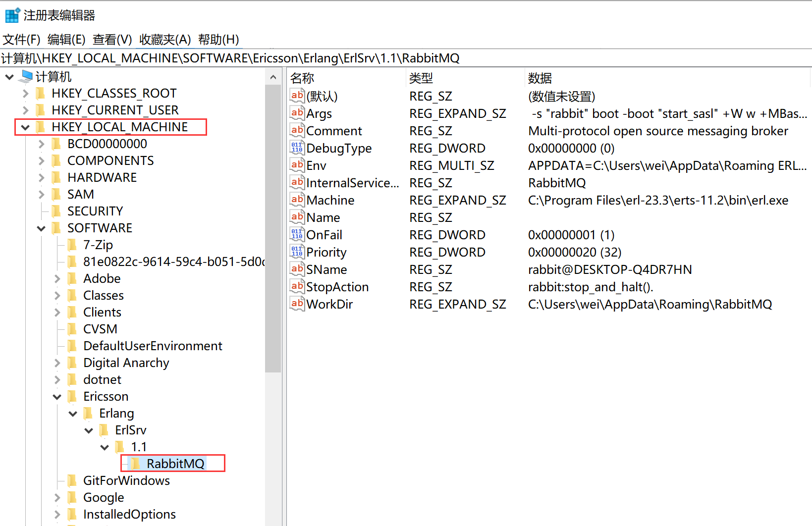The width and height of the screenshot is (812, 526).
Task: Collapse the SOFTWARE key
Action: click(x=41, y=228)
